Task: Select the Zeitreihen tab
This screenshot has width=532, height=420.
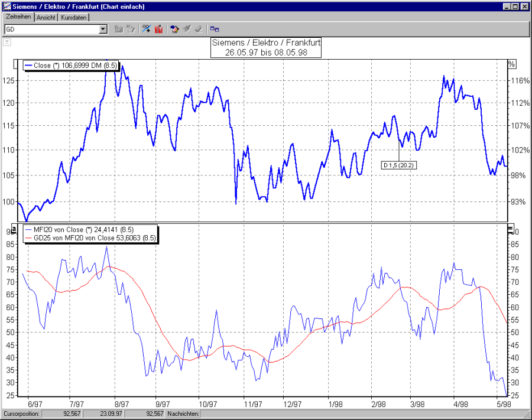Action: pos(18,18)
